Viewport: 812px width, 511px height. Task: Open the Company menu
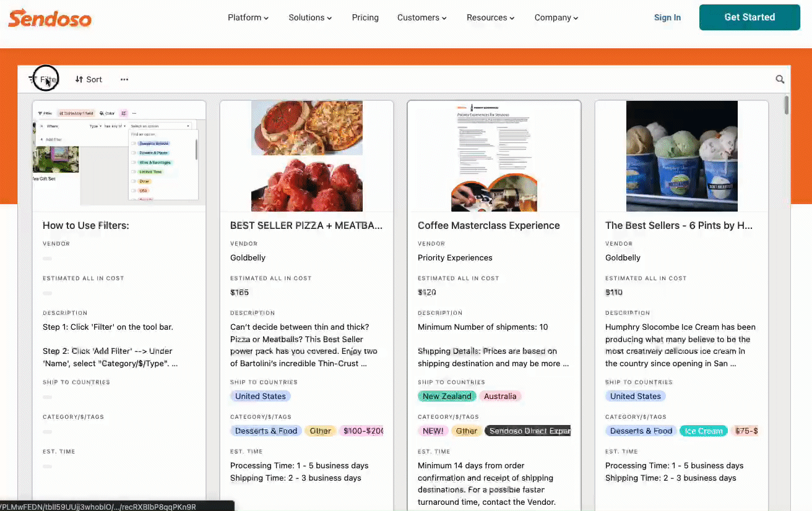pyautogui.click(x=556, y=18)
